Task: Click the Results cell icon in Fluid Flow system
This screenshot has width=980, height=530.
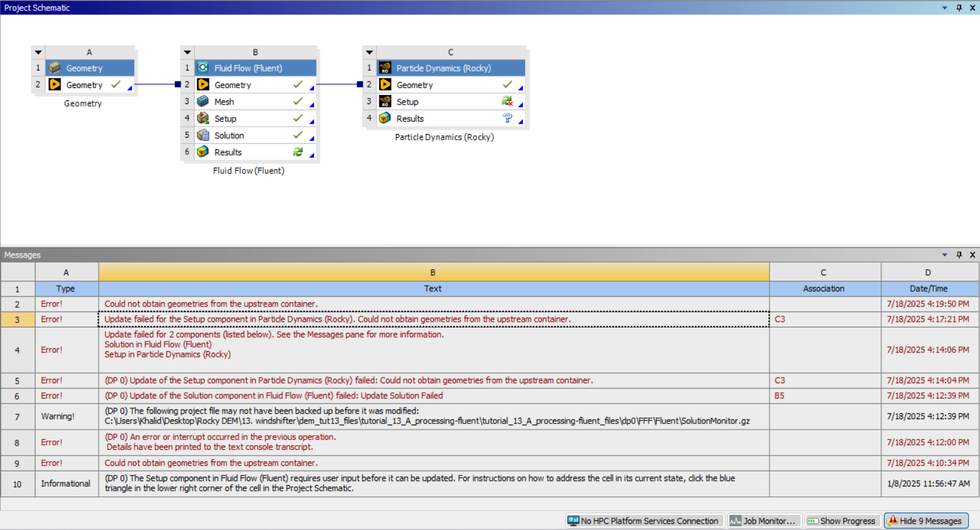Action: [x=203, y=152]
